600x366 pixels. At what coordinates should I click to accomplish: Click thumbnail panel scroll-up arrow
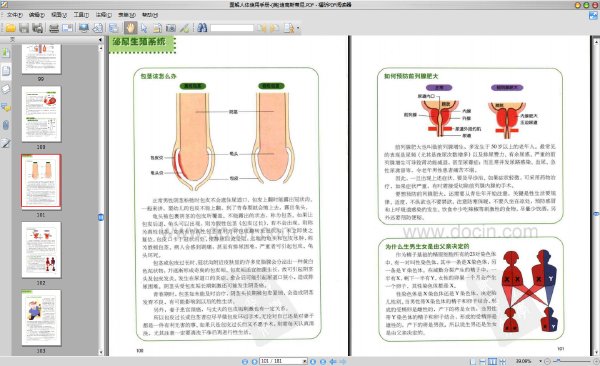pyautogui.click(x=101, y=48)
